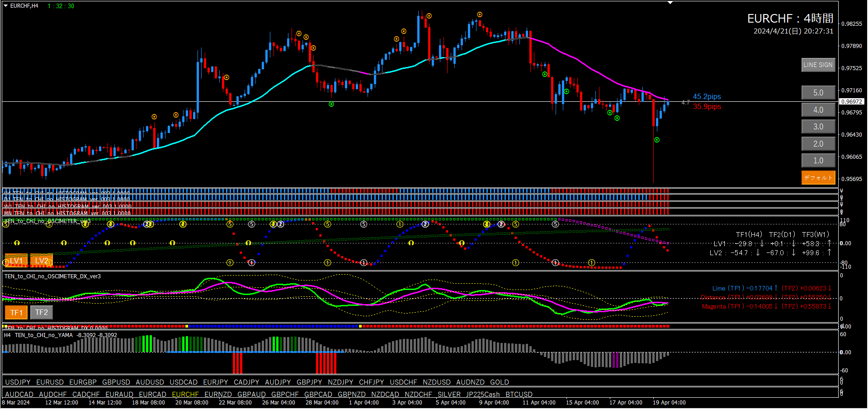Click the 1.0 level button
The width and height of the screenshot is (868, 409).
818,161
